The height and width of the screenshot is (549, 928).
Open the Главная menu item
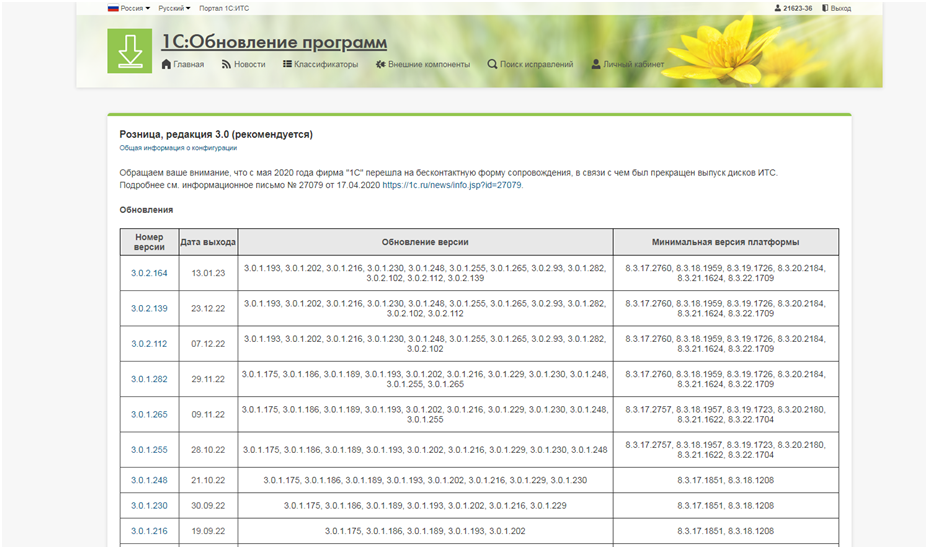[188, 64]
